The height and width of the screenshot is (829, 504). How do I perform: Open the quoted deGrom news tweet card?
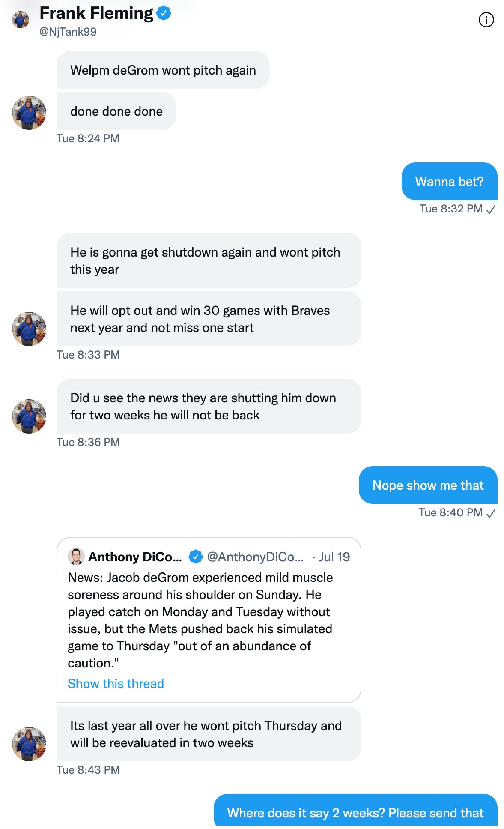click(209, 620)
